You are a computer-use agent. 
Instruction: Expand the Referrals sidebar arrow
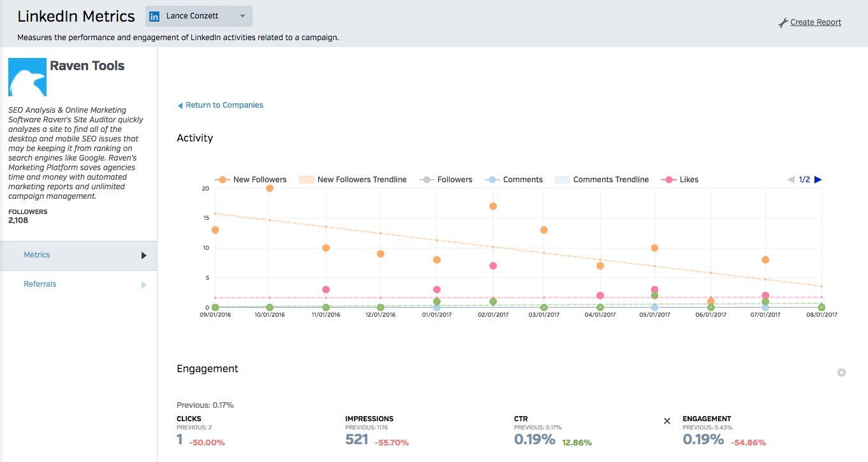143,285
